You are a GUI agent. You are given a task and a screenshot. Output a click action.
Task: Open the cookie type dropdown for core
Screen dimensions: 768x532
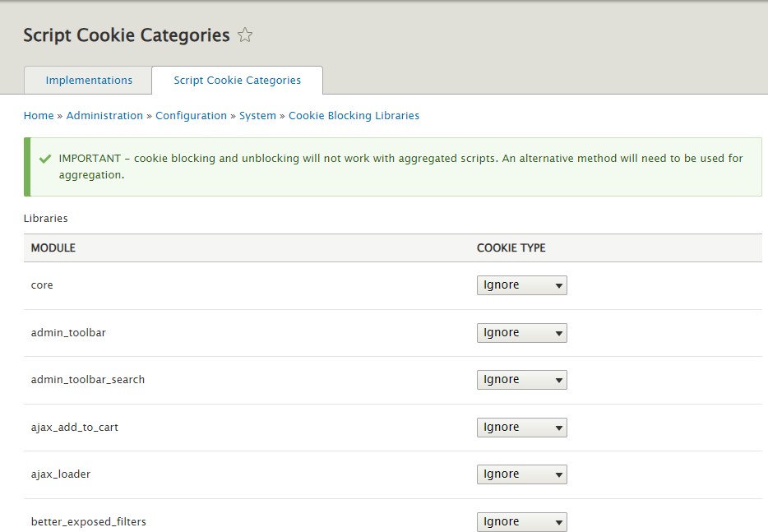[520, 285]
